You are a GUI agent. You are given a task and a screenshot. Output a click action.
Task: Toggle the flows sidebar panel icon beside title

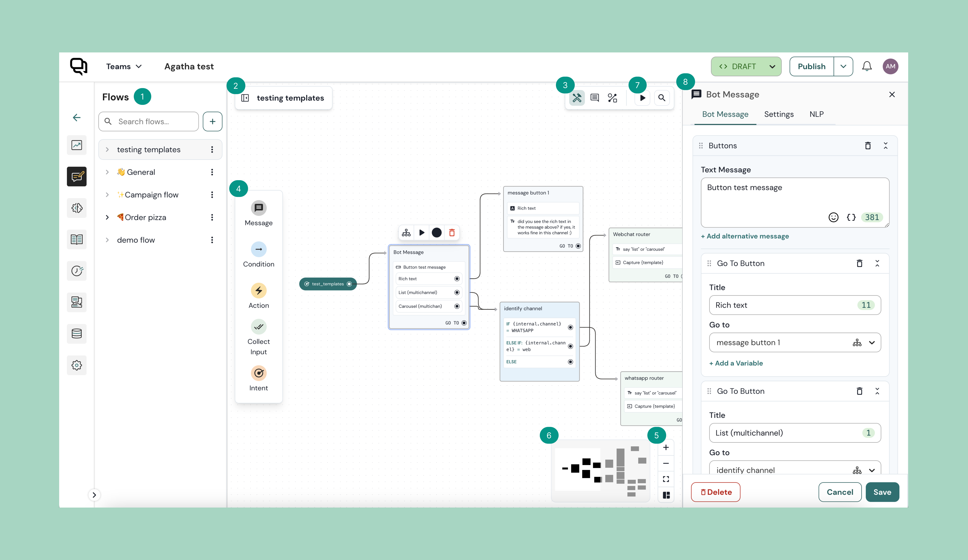pyautogui.click(x=245, y=98)
